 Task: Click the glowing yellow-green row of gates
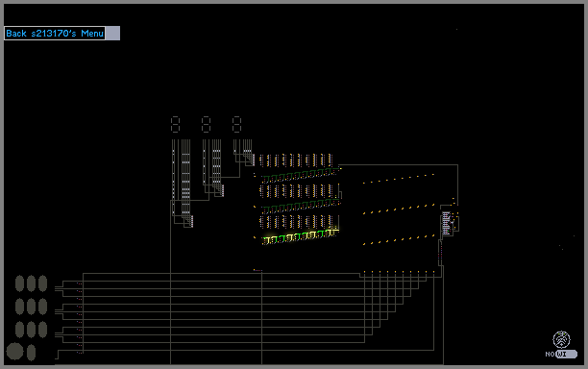click(301, 236)
